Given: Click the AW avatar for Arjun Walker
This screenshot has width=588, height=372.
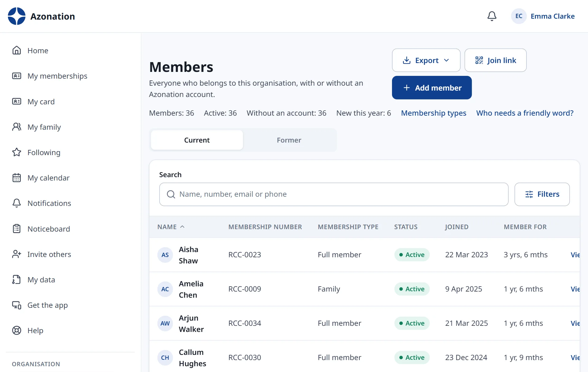Looking at the screenshot, I should tap(165, 323).
